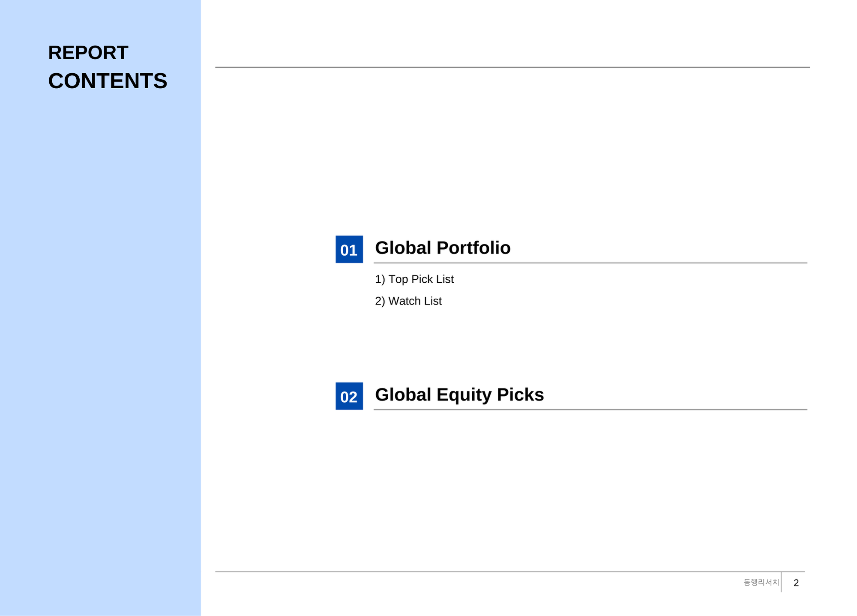The width and height of the screenshot is (857, 616).
Task: Click the word "Global" in Global Equity Picks
Action: tap(403, 395)
